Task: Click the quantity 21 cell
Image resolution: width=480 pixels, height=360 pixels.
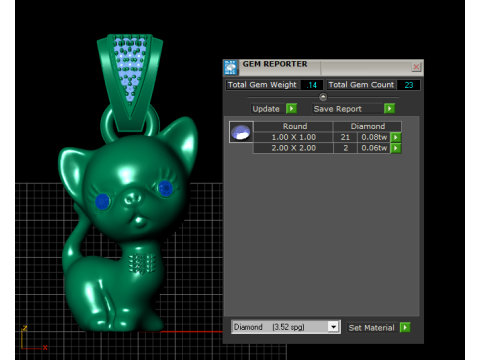Action: 345,137
